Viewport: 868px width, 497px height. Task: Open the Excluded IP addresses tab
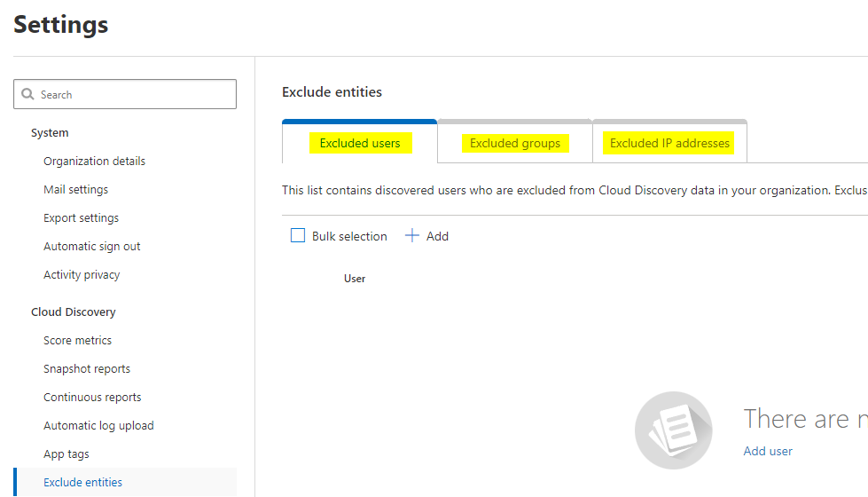click(669, 143)
